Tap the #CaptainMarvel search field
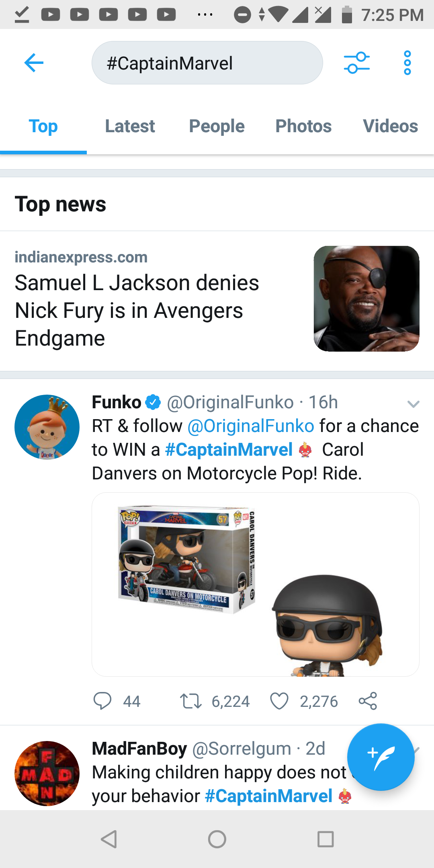Image resolution: width=434 pixels, height=868 pixels. pos(207,63)
